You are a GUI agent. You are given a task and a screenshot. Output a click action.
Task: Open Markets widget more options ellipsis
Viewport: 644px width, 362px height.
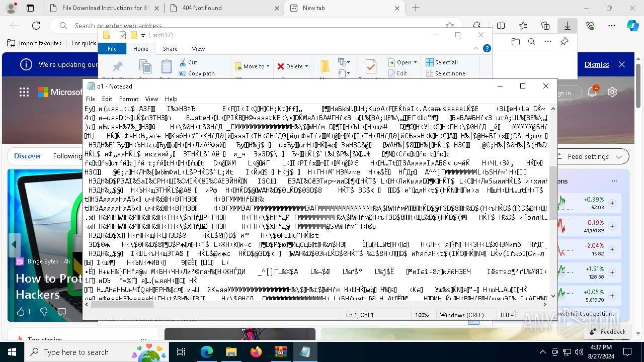(614, 181)
